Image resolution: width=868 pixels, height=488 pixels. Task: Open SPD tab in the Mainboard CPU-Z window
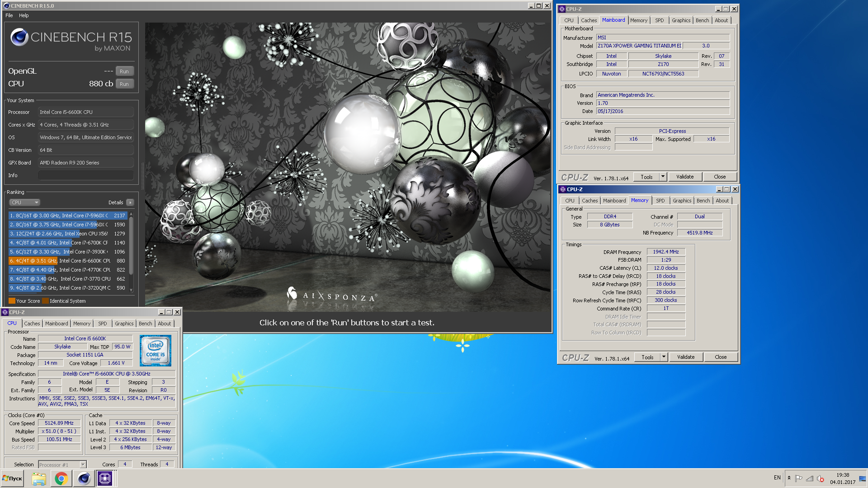click(660, 20)
